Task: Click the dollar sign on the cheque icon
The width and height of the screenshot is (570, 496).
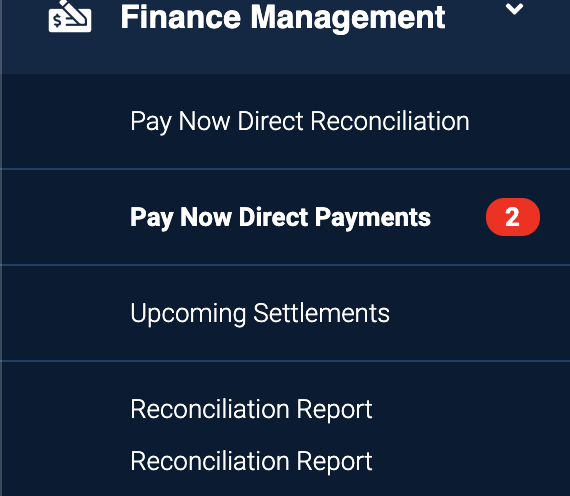Action: (x=57, y=21)
